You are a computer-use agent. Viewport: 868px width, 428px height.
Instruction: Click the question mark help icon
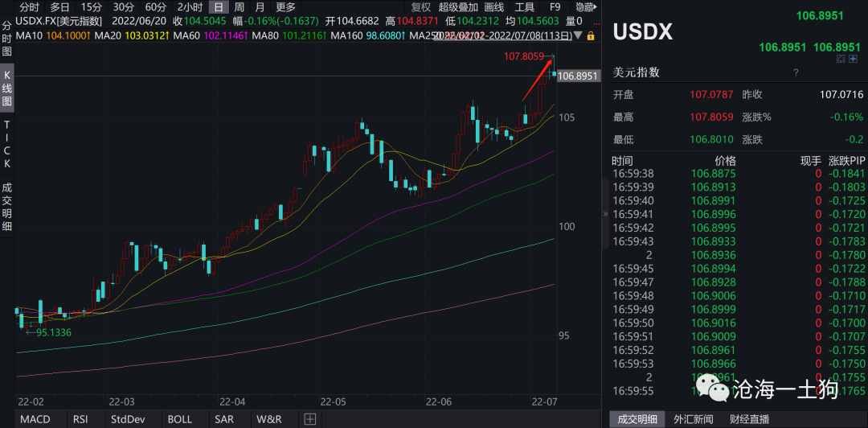point(796,72)
